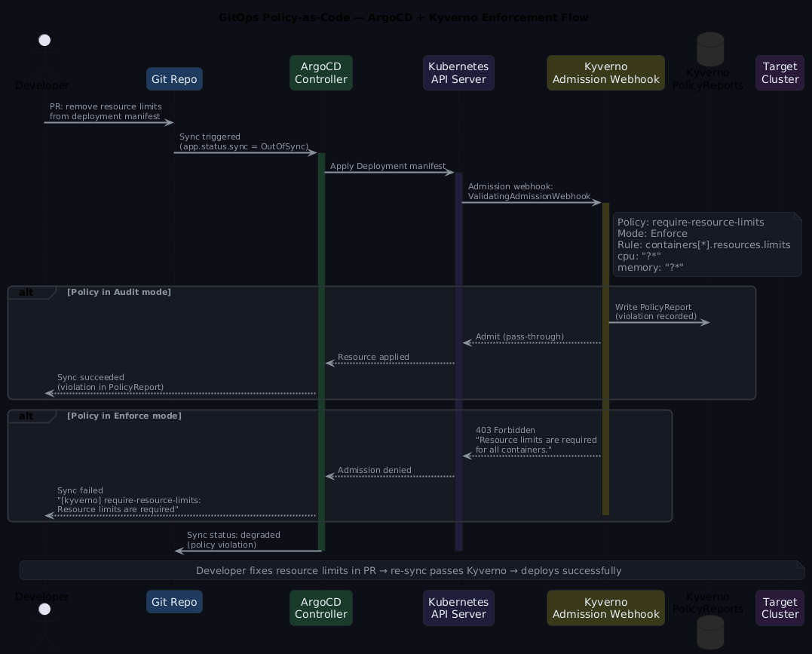Click the Kyverno PolicyReports database icon at top
This screenshot has width=812, height=654.
point(710,49)
